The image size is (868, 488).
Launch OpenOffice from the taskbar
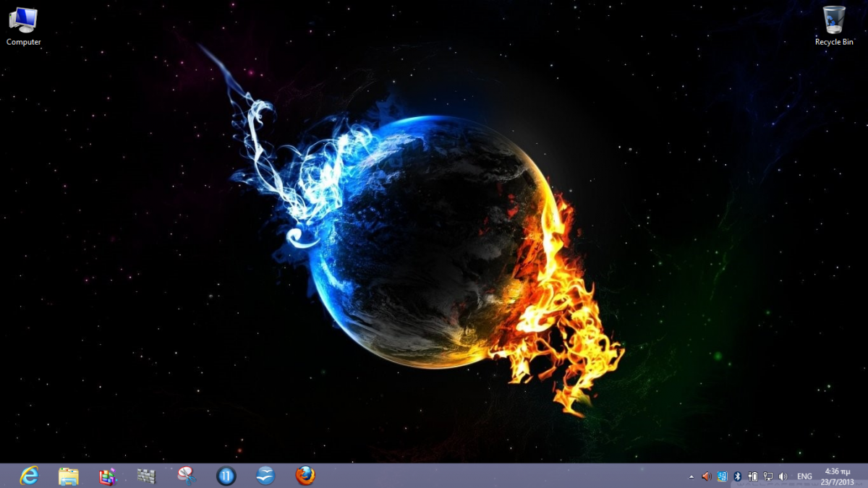pyautogui.click(x=265, y=476)
